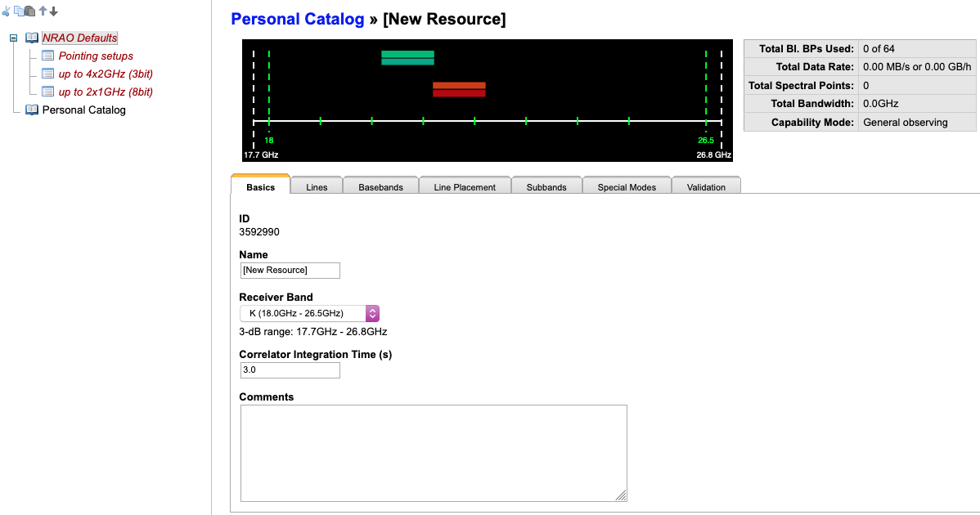Image resolution: width=980 pixels, height=515 pixels.
Task: Click the Correlator Integration Time field
Action: point(290,369)
